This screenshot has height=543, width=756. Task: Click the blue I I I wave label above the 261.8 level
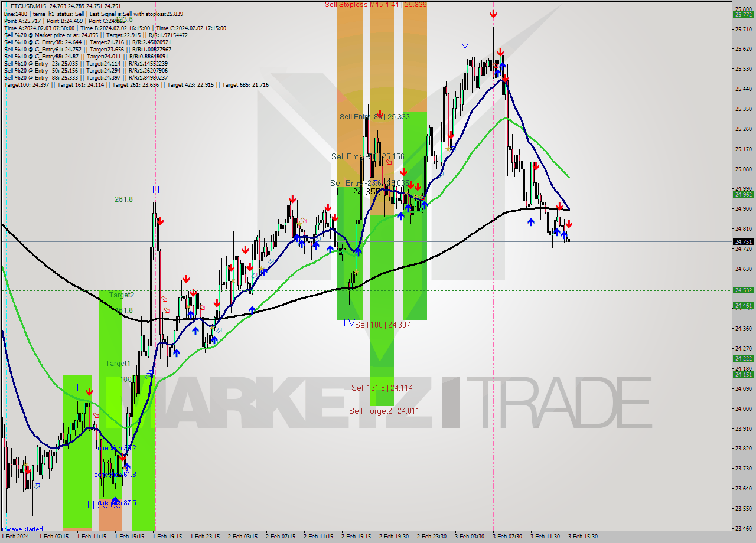154,189
